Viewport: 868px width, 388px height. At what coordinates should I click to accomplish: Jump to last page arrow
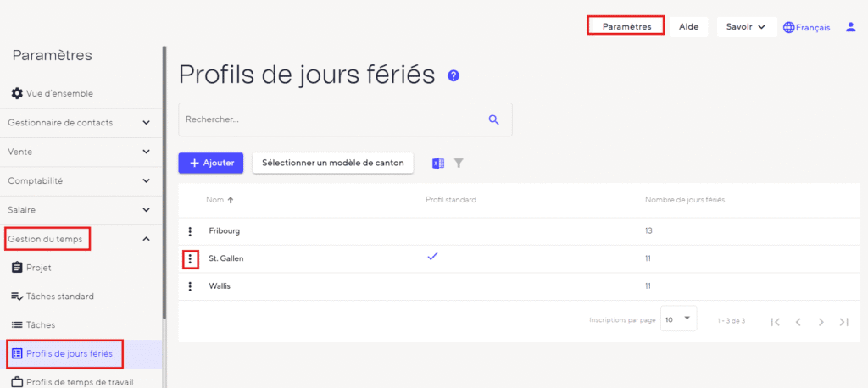(x=843, y=322)
